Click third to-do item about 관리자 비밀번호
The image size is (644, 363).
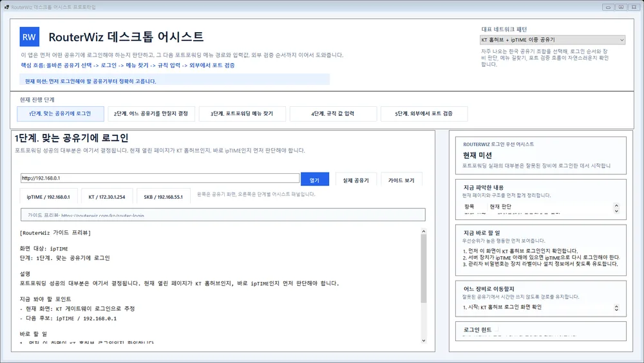540,264
